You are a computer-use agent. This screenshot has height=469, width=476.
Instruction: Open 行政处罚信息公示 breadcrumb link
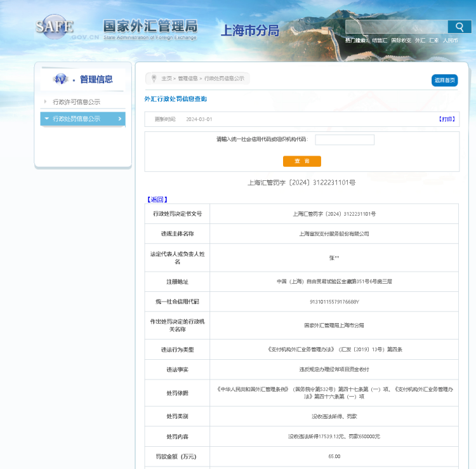pyautogui.click(x=224, y=79)
